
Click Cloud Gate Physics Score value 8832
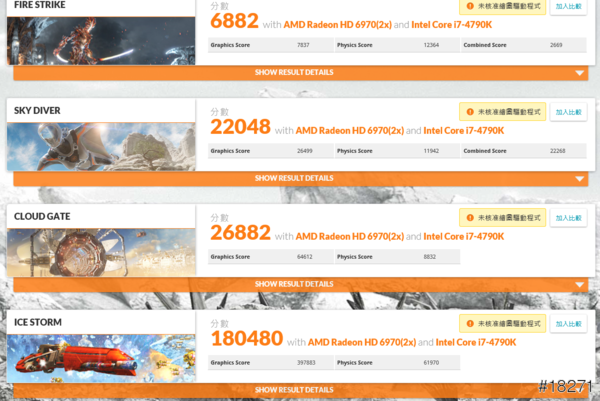click(x=430, y=257)
